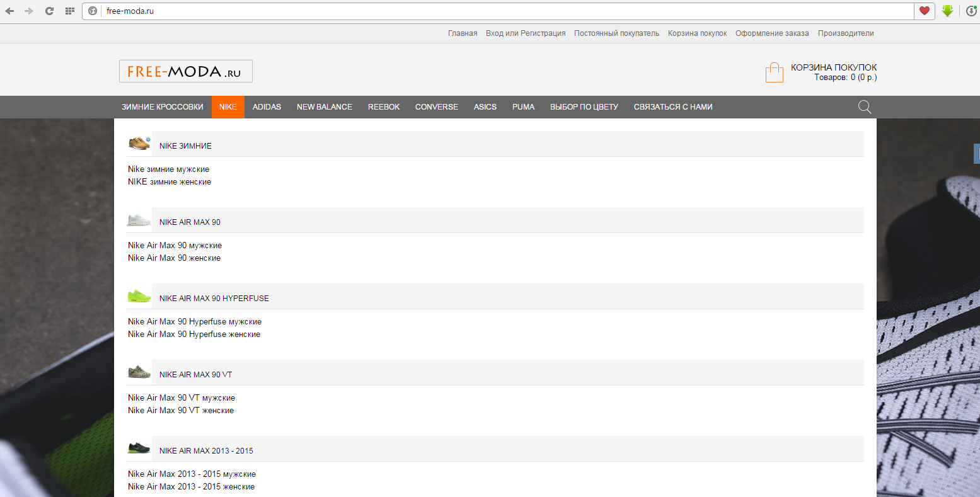Viewport: 980px width, 497px height.
Task: Select the NIKE menu tab
Action: 228,107
